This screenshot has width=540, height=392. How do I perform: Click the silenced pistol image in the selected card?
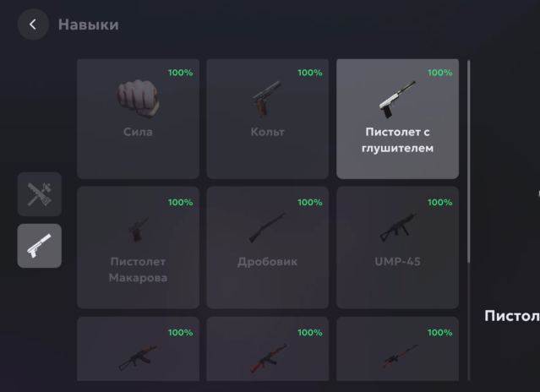(397, 99)
